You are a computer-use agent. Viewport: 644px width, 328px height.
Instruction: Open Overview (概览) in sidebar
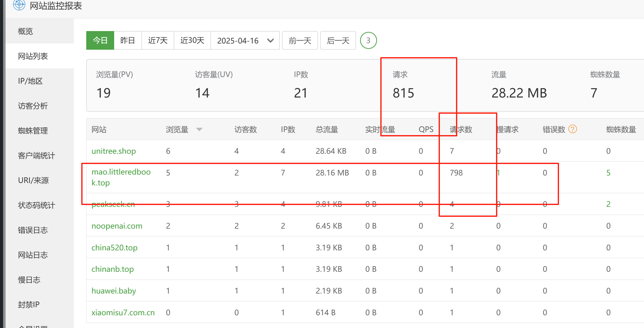point(25,31)
